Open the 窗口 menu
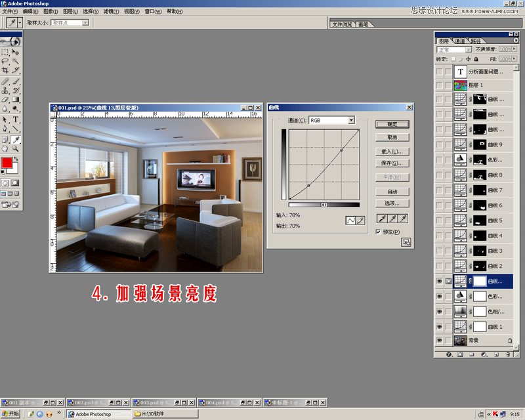Viewport: 525px width, 420px height. tap(153, 11)
